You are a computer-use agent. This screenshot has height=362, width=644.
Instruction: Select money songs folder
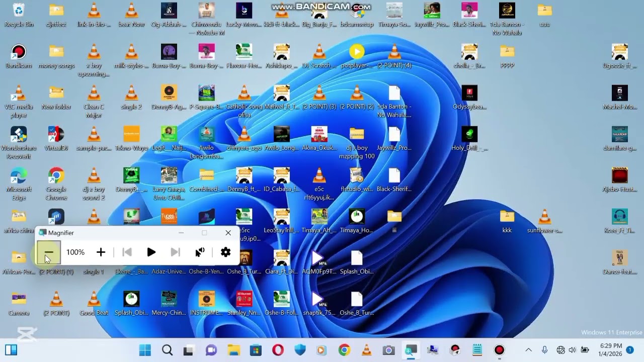pos(56,56)
